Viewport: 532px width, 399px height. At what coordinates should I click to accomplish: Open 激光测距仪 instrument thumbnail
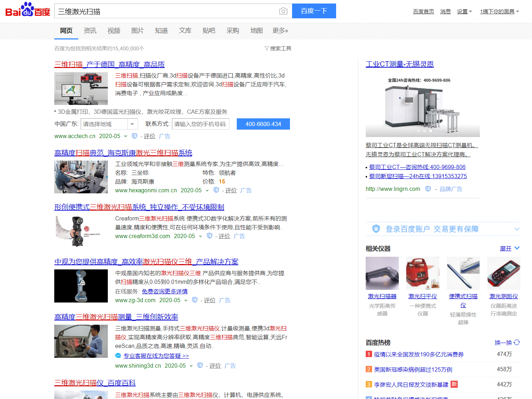(504, 273)
